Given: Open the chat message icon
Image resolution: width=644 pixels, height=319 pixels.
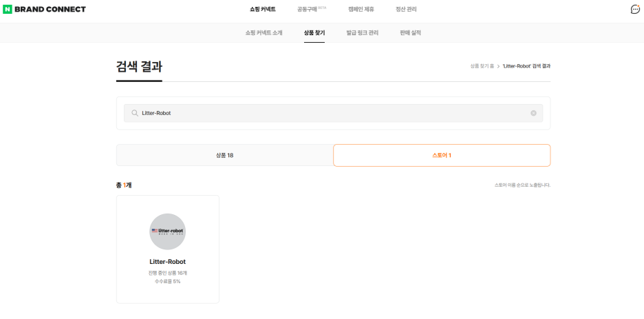Looking at the screenshot, I should click(635, 9).
